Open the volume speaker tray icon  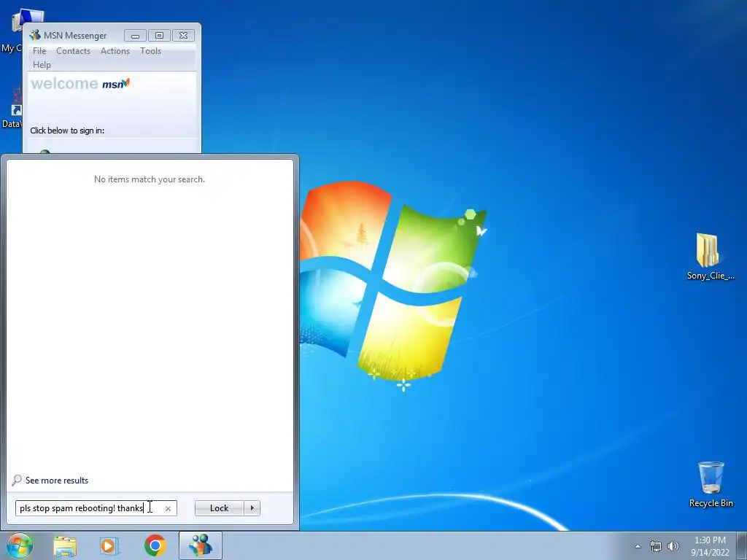(x=673, y=546)
